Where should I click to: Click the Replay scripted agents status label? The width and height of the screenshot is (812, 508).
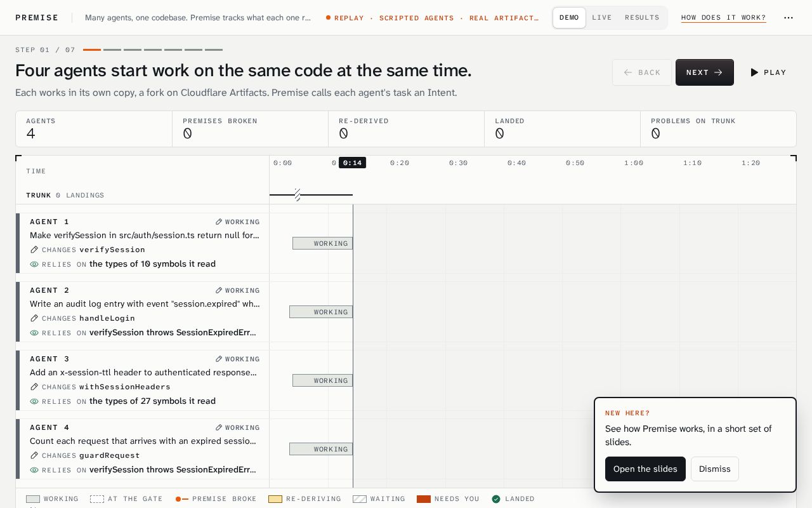pyautogui.click(x=433, y=18)
